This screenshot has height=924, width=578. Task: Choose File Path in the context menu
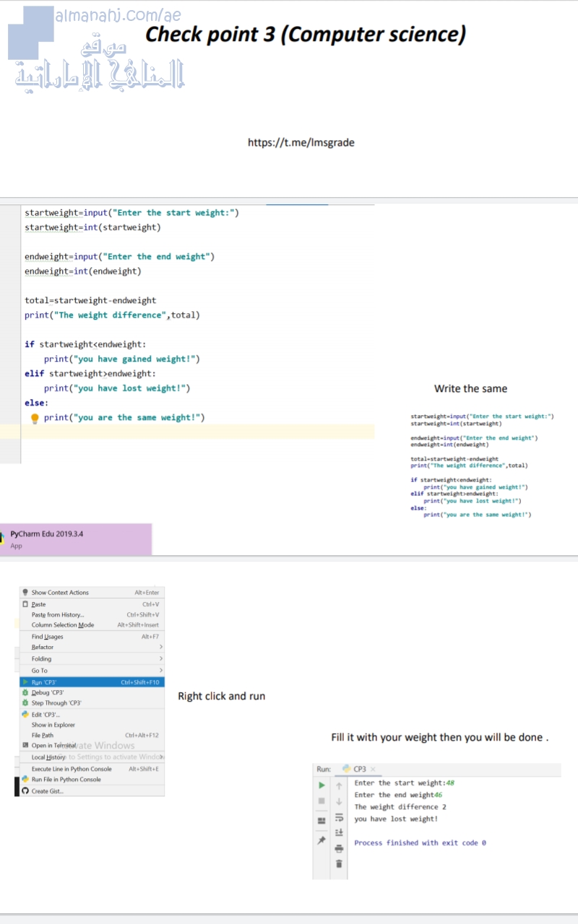point(92,736)
